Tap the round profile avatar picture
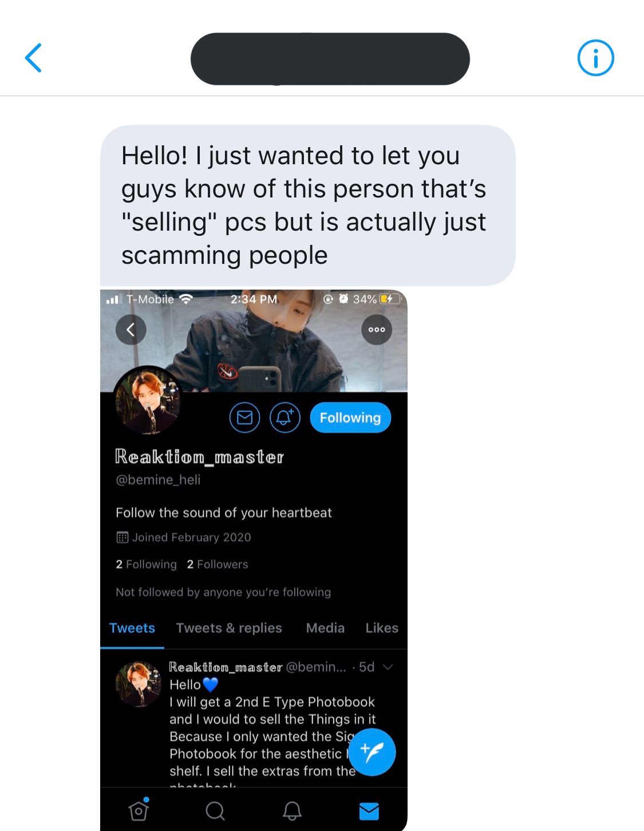Image resolution: width=644 pixels, height=831 pixels. (x=148, y=401)
